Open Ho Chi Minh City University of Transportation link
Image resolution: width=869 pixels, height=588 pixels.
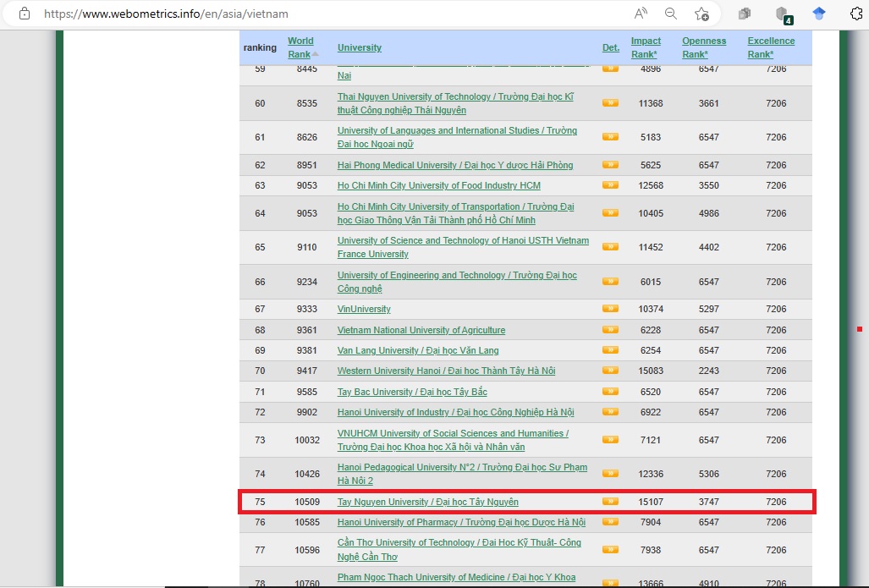coord(455,213)
